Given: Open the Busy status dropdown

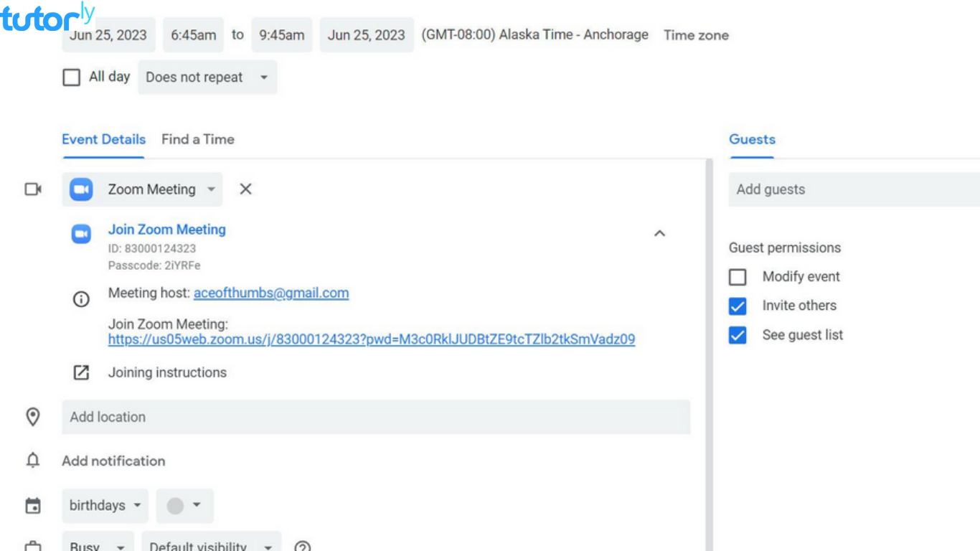Looking at the screenshot, I should click(x=98, y=545).
